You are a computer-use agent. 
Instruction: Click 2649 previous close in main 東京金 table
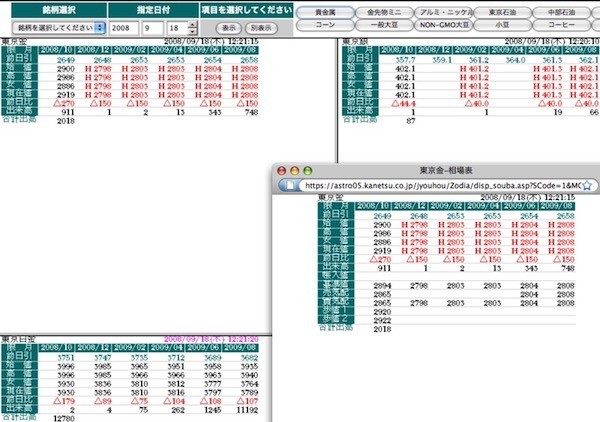tap(65, 60)
